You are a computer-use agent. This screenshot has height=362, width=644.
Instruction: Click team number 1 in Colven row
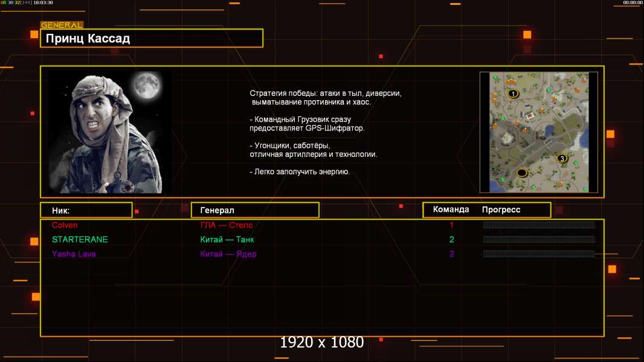451,225
